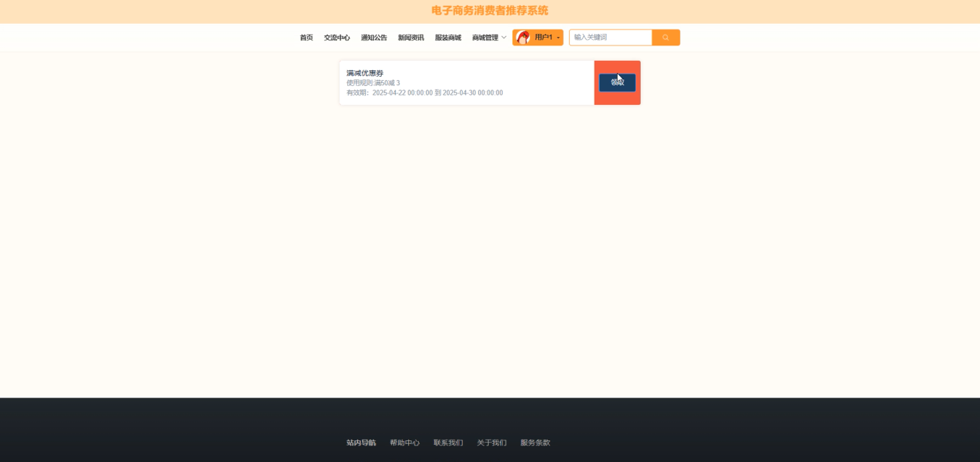Open the 通知公告 menu item
The image size is (980, 462).
coord(374,38)
